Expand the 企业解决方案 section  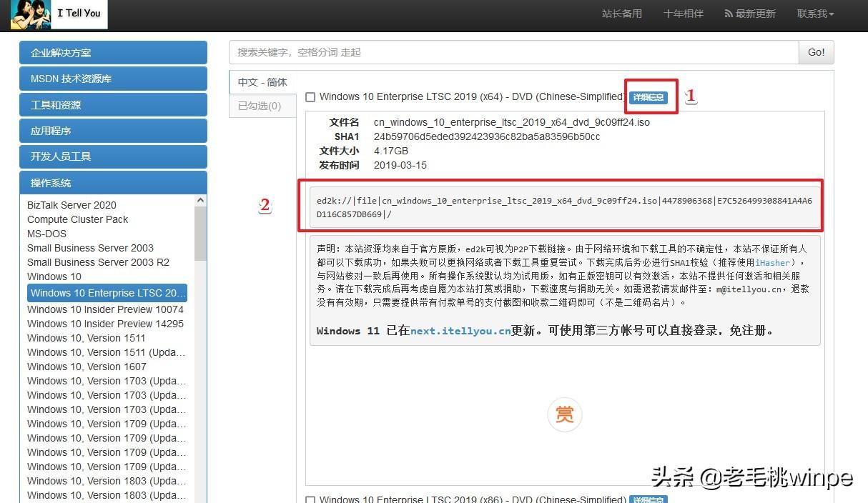113,53
